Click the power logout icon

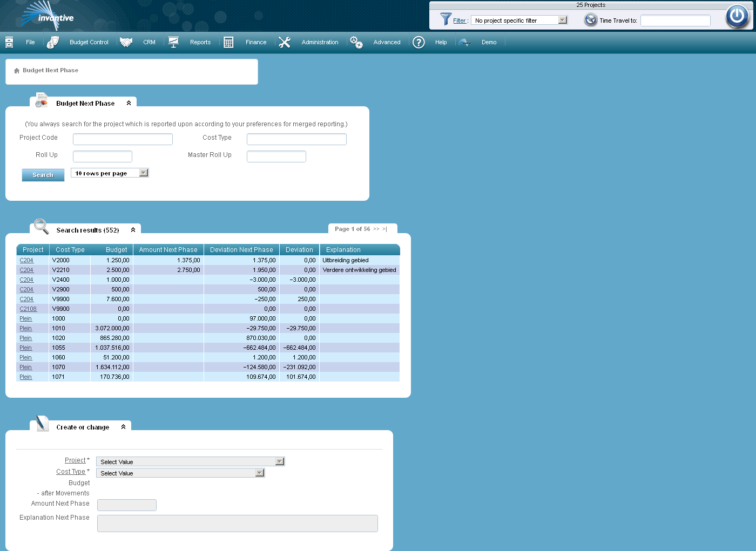[x=737, y=16]
